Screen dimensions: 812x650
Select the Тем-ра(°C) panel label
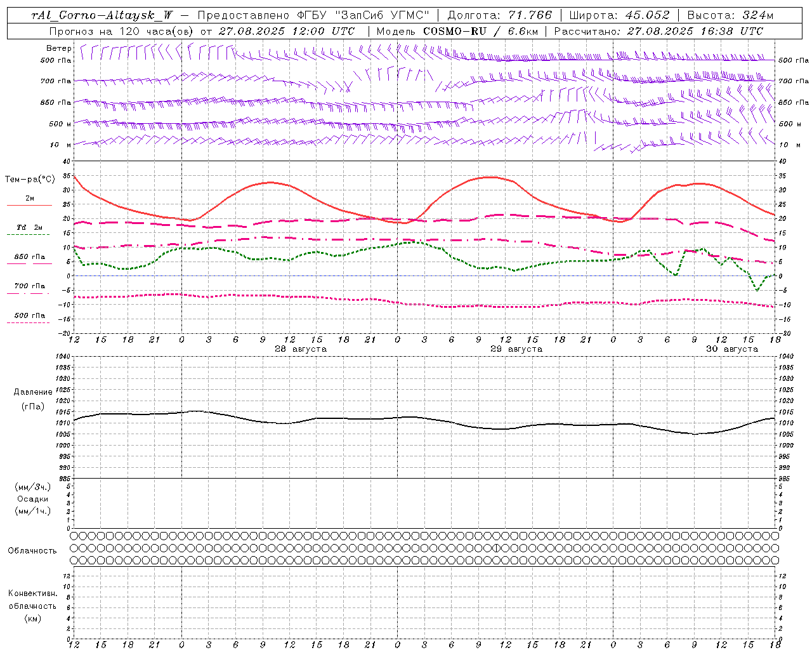[30, 180]
